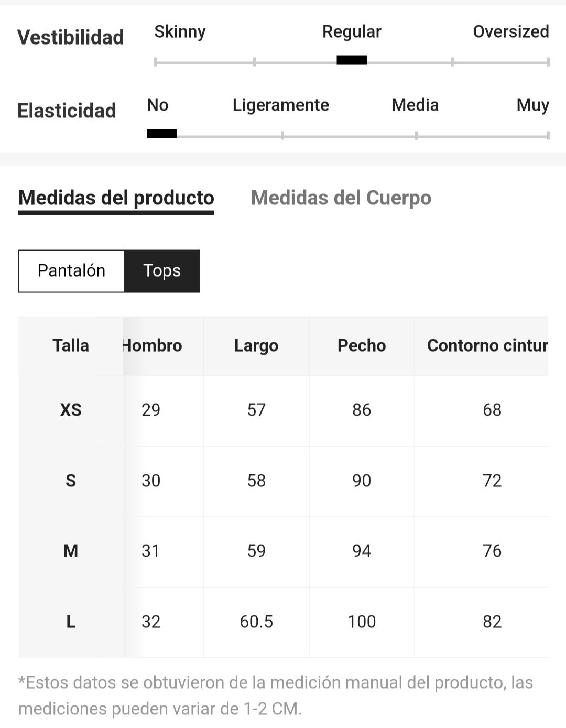Click the Skinny fit label
Screen dimensions: 566x728
coord(180,31)
